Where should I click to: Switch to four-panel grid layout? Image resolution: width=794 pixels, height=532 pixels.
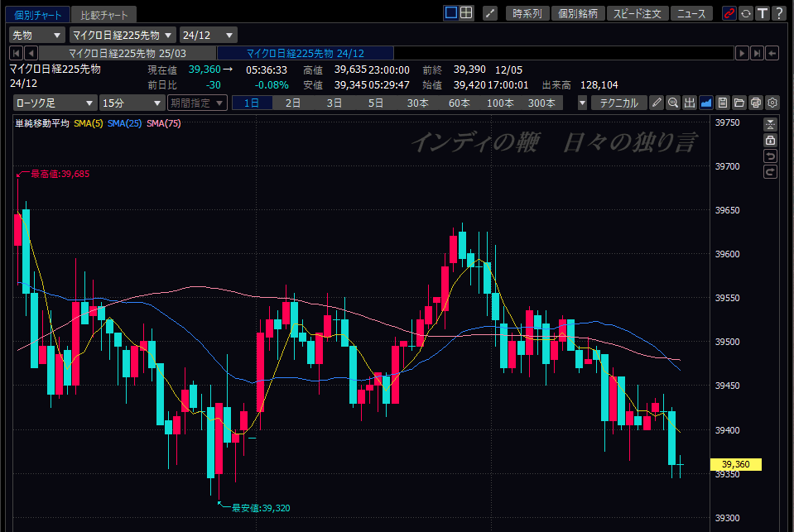pos(466,13)
